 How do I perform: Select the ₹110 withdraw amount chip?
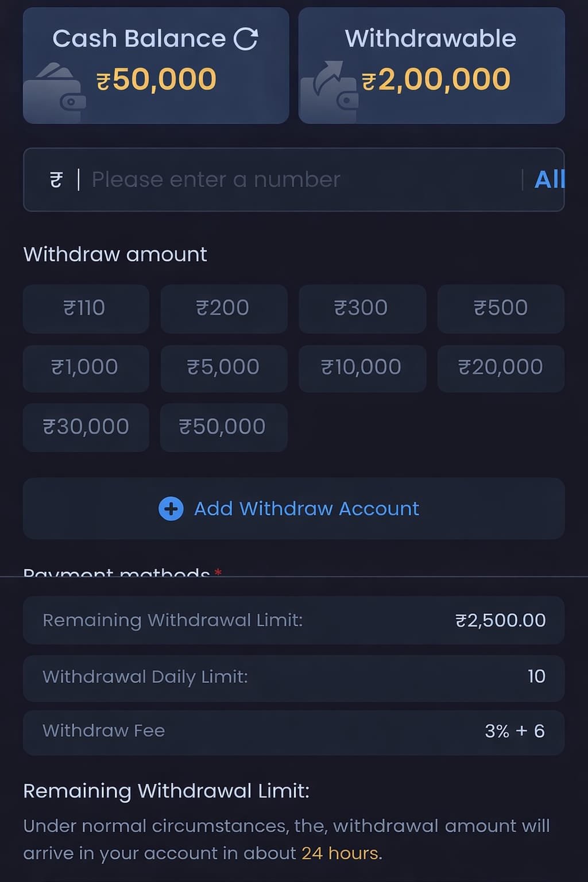click(x=85, y=308)
